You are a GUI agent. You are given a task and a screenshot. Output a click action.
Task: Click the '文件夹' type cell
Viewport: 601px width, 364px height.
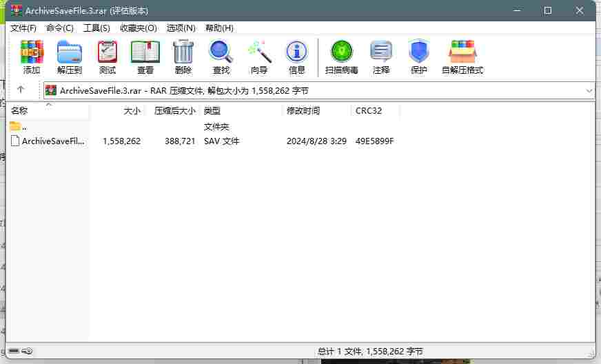tap(216, 127)
